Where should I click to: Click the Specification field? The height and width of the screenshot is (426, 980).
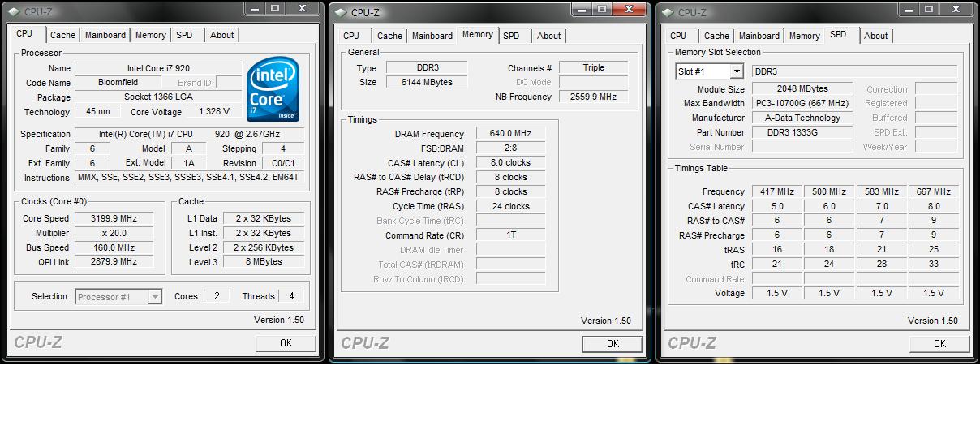190,134
